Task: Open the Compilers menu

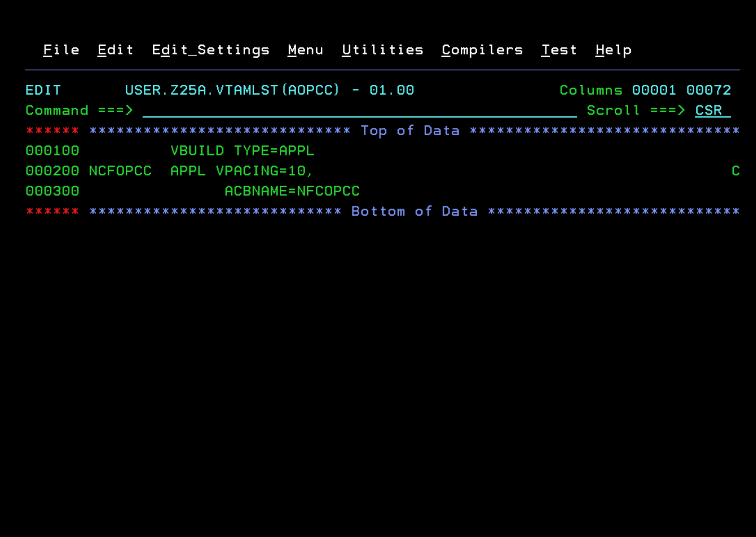Action: click(x=482, y=50)
